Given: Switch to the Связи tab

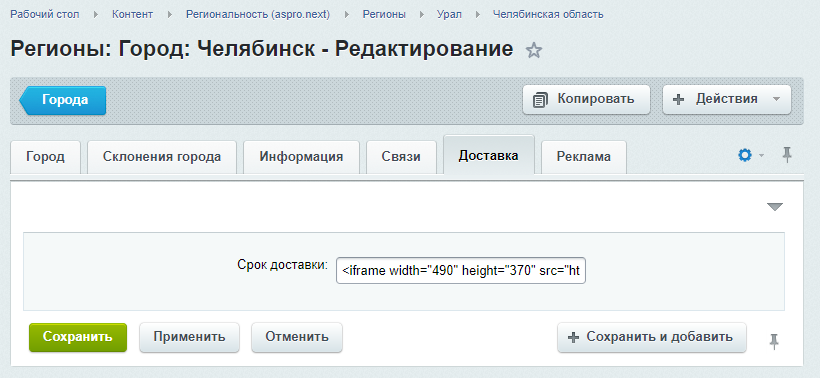Looking at the screenshot, I should (x=401, y=157).
